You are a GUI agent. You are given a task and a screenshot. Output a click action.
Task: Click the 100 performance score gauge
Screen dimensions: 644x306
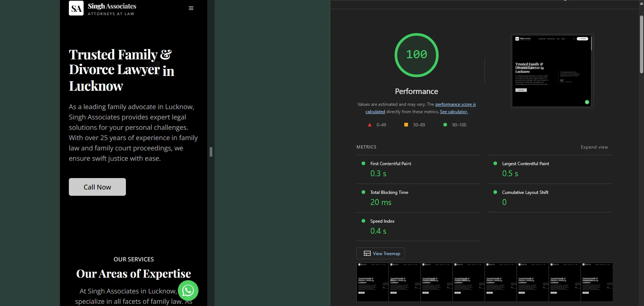click(x=416, y=55)
